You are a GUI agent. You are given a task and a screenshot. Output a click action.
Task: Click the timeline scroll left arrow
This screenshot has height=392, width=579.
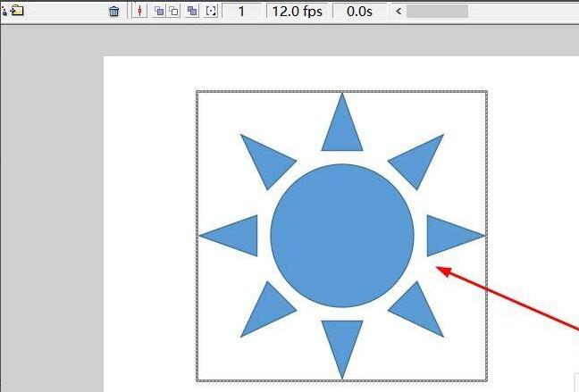399,11
